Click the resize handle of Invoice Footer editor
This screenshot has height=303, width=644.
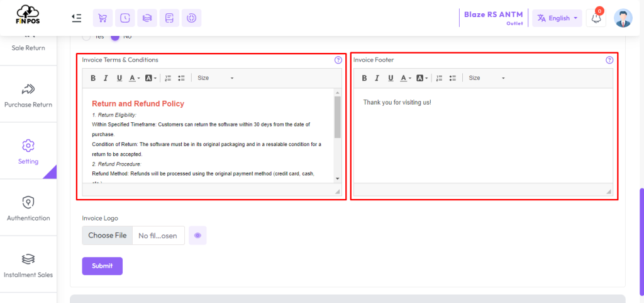pos(609,192)
